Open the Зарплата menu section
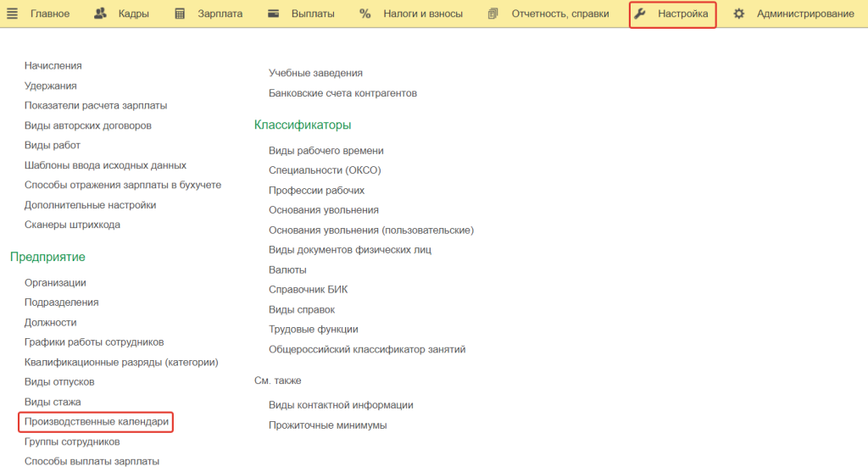Screen dimensions: 868x472 (x=220, y=14)
